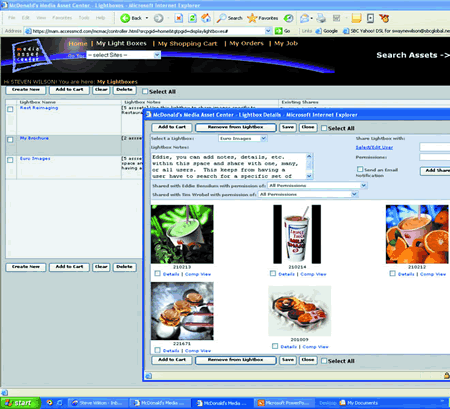Expand the address bar dropdown arrow
Viewport: 450px width, 409px height.
268,31
